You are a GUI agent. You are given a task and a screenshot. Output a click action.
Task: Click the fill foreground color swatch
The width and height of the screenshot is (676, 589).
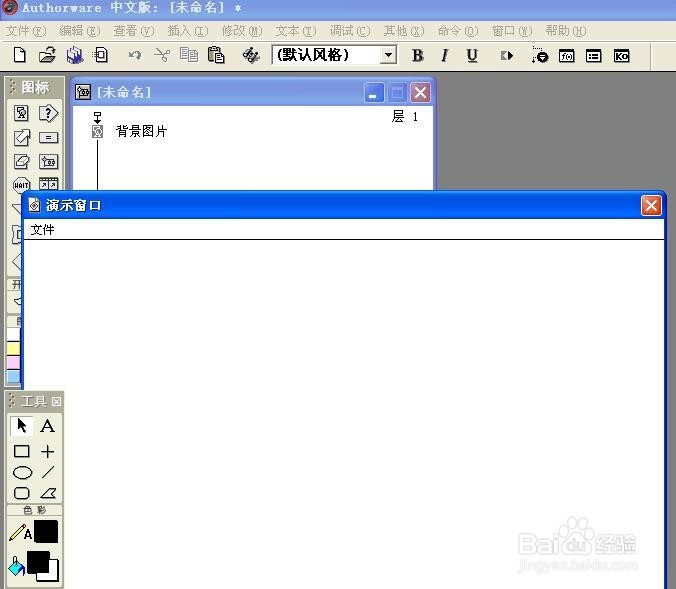click(x=38, y=562)
